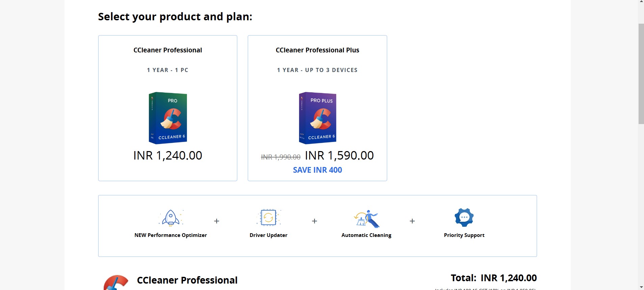
Task: Select the CCleaner Professional plan card
Action: click(x=167, y=107)
